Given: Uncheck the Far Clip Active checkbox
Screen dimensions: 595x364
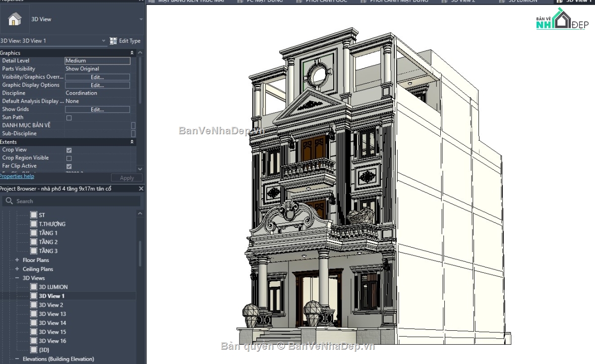Looking at the screenshot, I should click(x=69, y=166).
